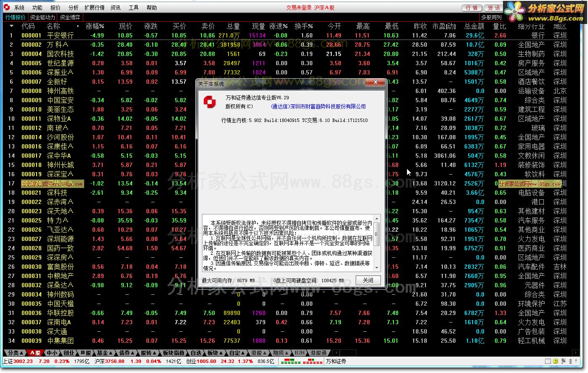Viewport: 588px width, 373px height.
Task: Click the 多股同列 button
Action: click(492, 17)
